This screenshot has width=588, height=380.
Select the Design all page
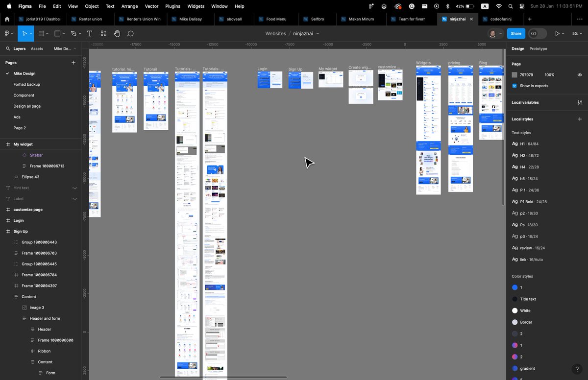[27, 106]
